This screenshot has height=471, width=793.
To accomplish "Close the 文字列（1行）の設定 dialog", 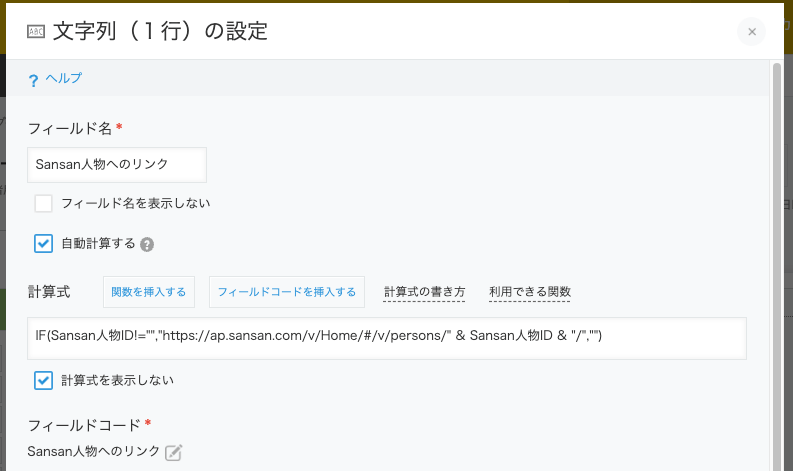I will click(x=752, y=32).
